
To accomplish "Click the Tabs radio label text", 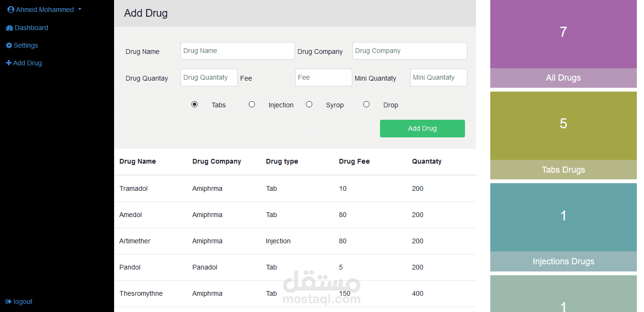I will 219,105.
